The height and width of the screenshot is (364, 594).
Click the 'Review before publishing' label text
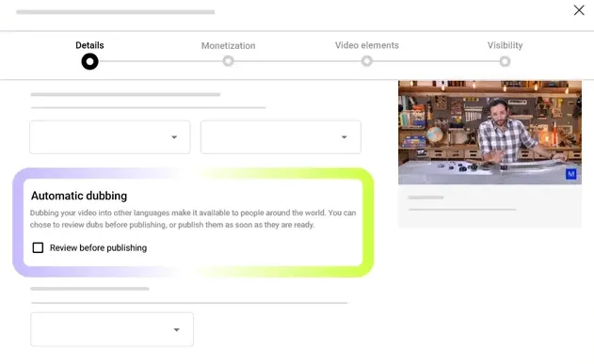[99, 247]
